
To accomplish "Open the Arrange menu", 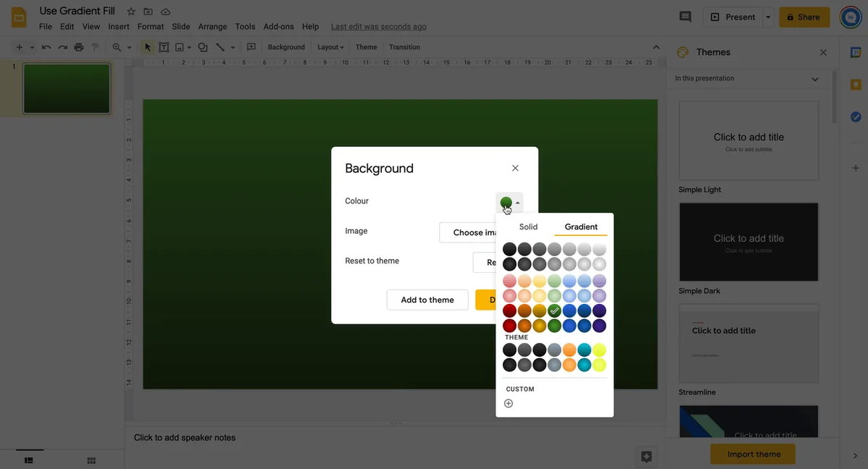I will tap(213, 27).
